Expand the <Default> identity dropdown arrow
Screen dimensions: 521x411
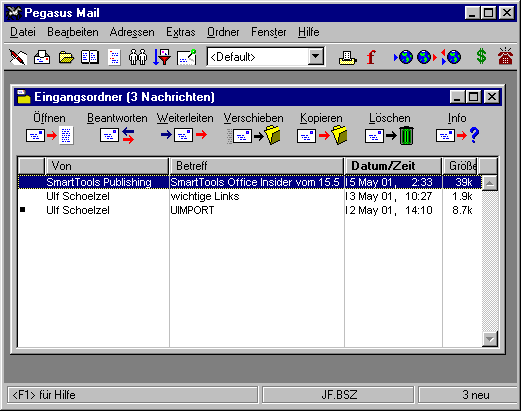coord(315,57)
